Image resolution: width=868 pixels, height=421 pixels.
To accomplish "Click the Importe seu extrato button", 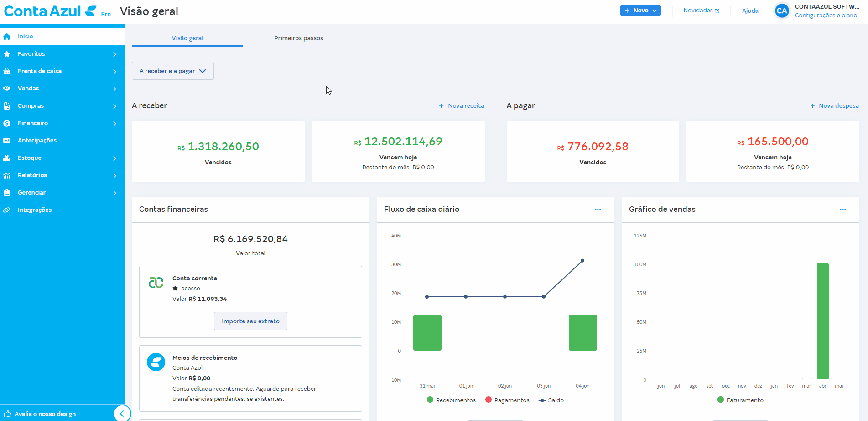I will pyautogui.click(x=250, y=321).
